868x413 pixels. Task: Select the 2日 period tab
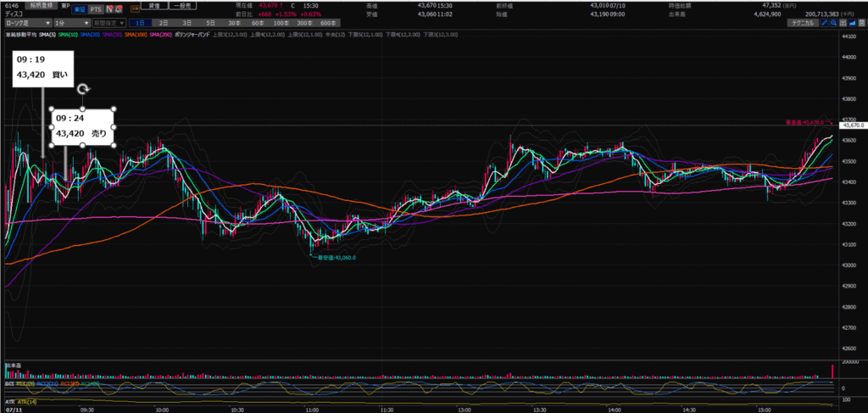pyautogui.click(x=164, y=23)
